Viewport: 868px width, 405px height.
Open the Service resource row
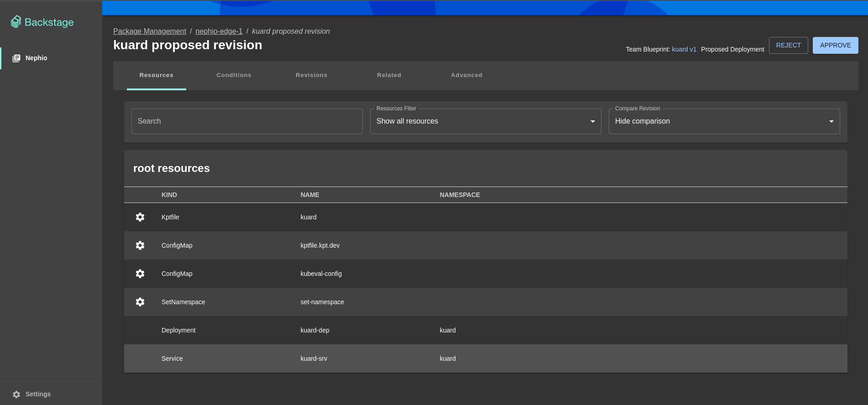point(486,358)
